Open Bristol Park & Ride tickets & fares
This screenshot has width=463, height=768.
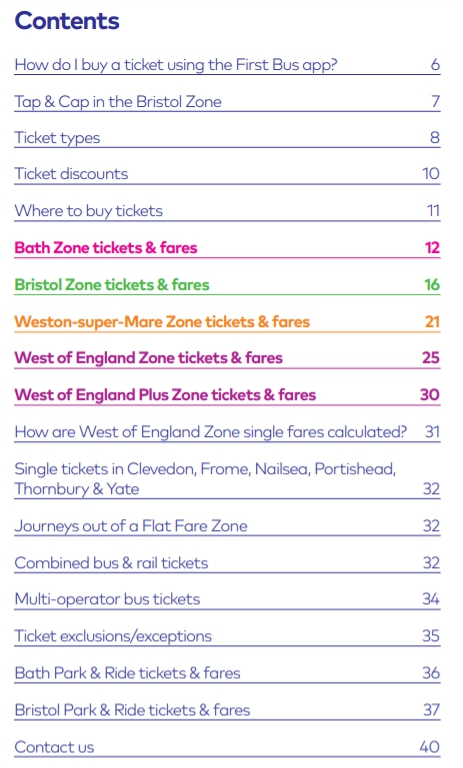[227, 710]
